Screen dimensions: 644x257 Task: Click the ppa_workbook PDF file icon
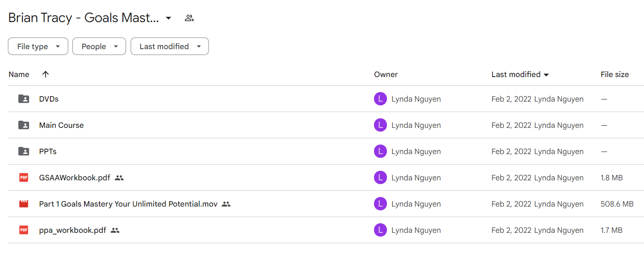click(24, 230)
